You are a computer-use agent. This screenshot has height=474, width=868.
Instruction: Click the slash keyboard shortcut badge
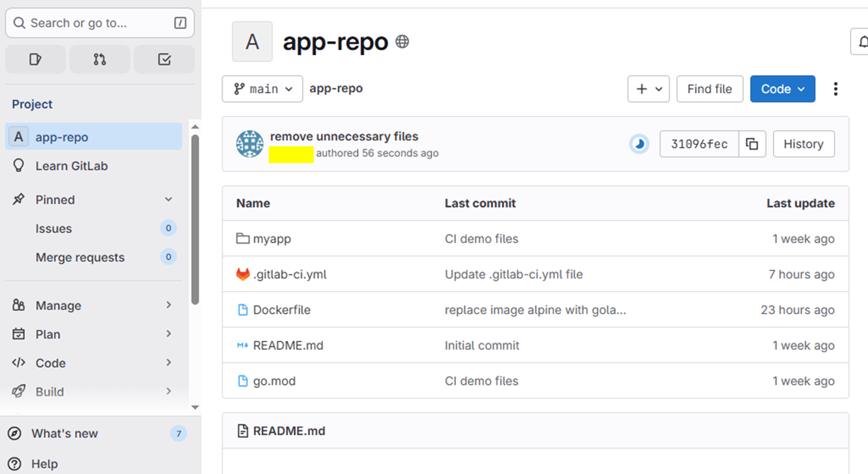[180, 23]
